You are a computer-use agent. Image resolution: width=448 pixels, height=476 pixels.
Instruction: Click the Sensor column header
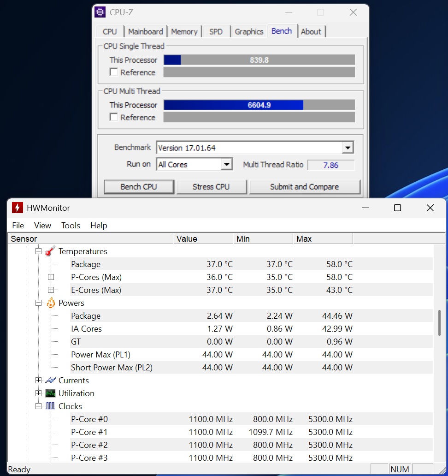pos(90,238)
